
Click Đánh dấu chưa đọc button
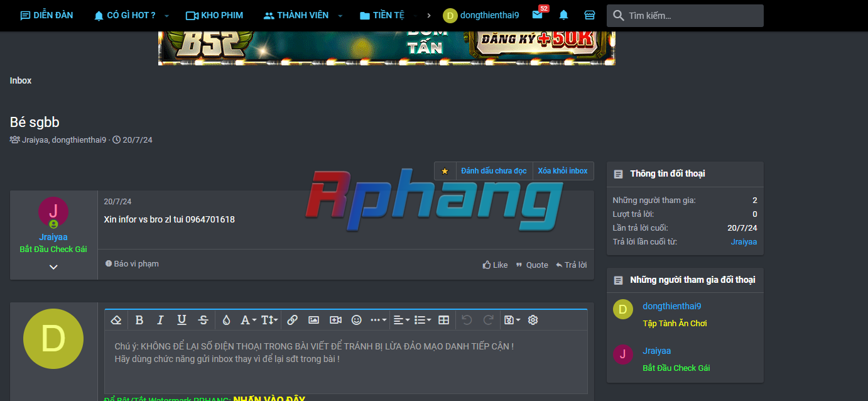pos(494,171)
